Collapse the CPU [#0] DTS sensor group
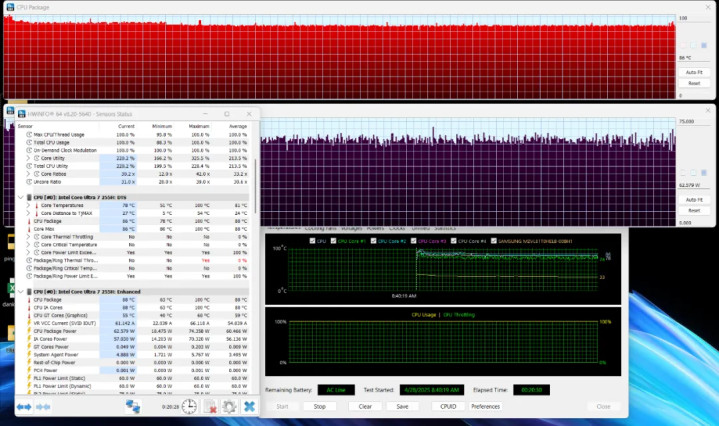The image size is (719, 426). [22, 197]
